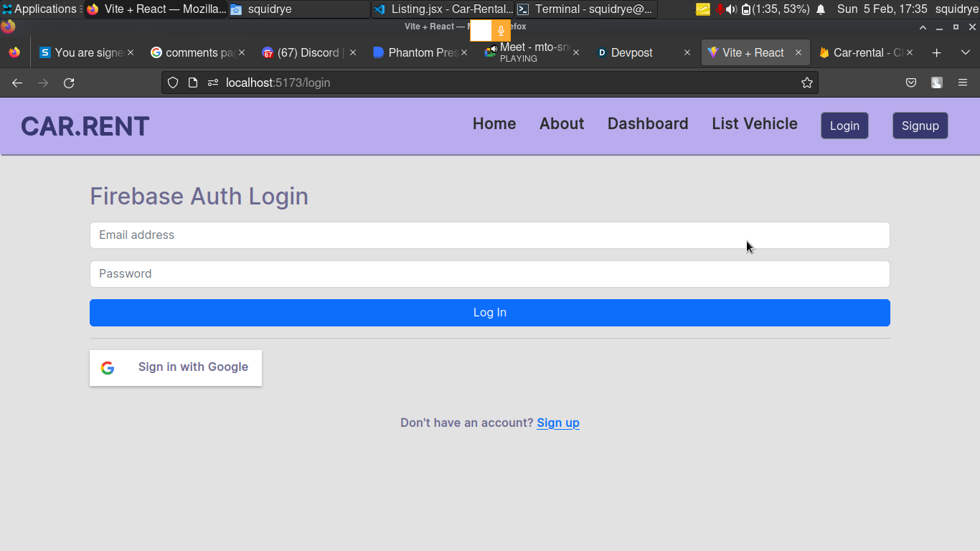The width and height of the screenshot is (980, 551).
Task: Open the Pocket save icon
Action: (x=911, y=83)
